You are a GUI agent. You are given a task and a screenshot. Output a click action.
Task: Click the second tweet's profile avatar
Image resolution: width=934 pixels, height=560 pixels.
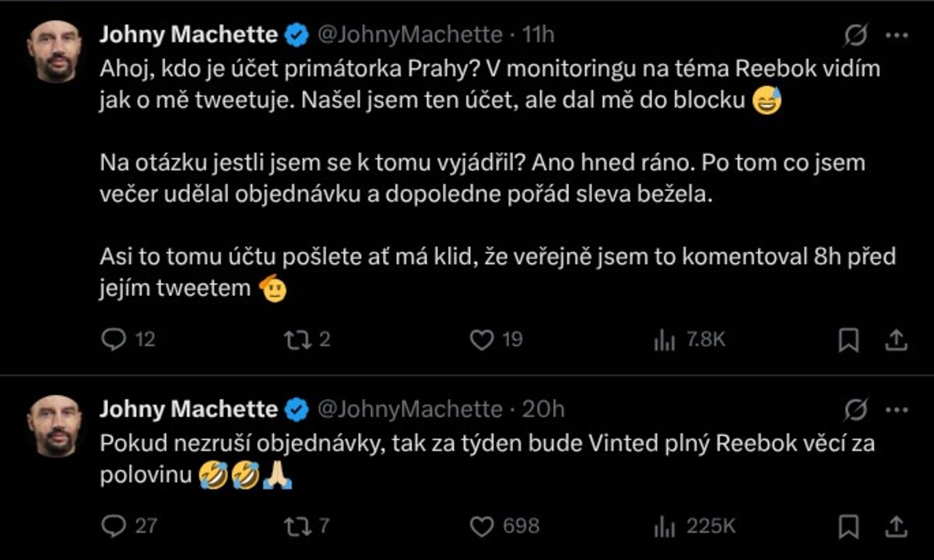tap(54, 425)
